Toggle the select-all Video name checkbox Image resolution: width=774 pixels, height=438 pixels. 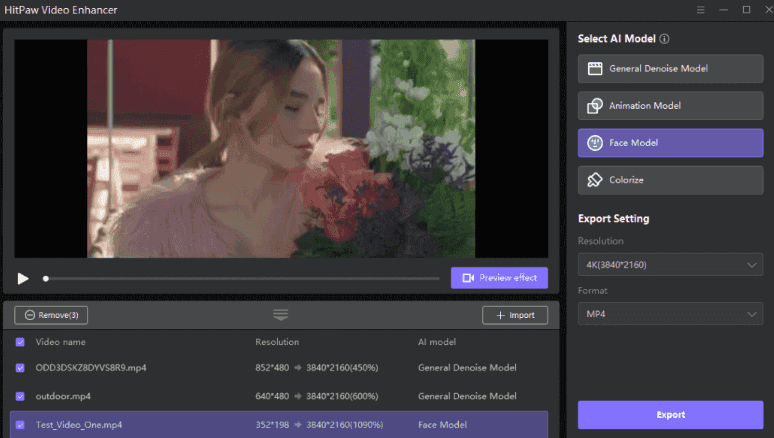pyautogui.click(x=21, y=342)
